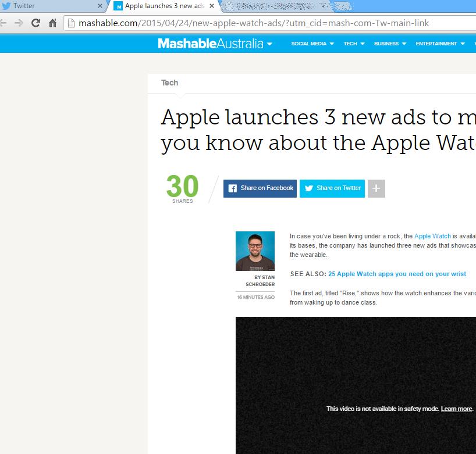This screenshot has height=454, width=476.
Task: Click the author photo of Stan Schroeder
Action: (255, 251)
